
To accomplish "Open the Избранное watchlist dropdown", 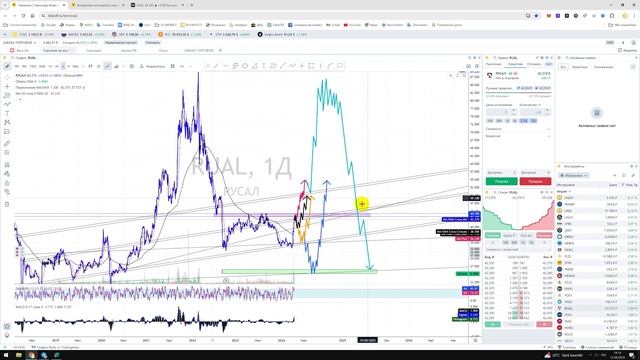I will [x=574, y=176].
